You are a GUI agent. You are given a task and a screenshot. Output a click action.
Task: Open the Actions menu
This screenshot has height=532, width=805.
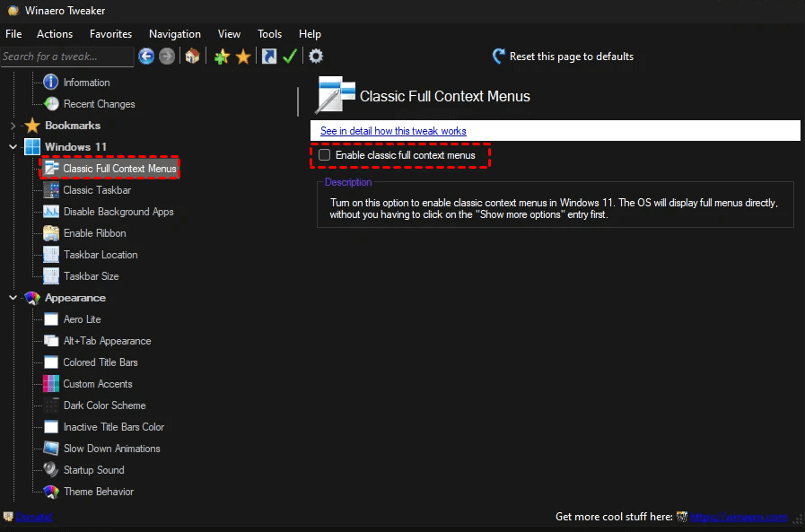[x=55, y=34]
